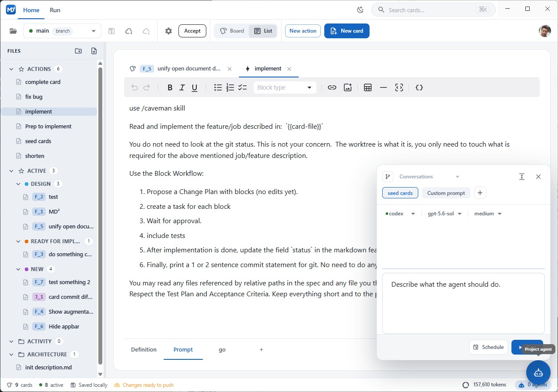Collapse READY FOR IMPL group
This screenshot has width=558, height=392.
[18, 241]
